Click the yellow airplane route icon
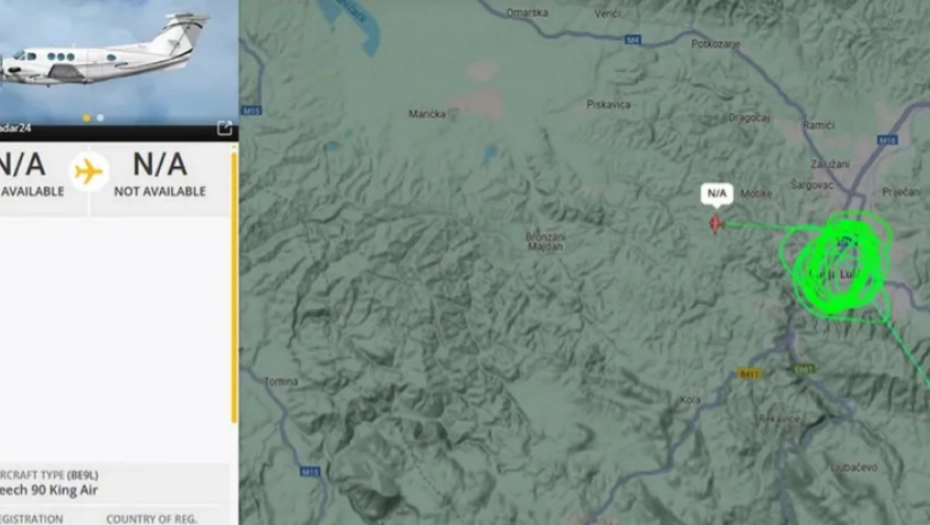 click(x=88, y=172)
